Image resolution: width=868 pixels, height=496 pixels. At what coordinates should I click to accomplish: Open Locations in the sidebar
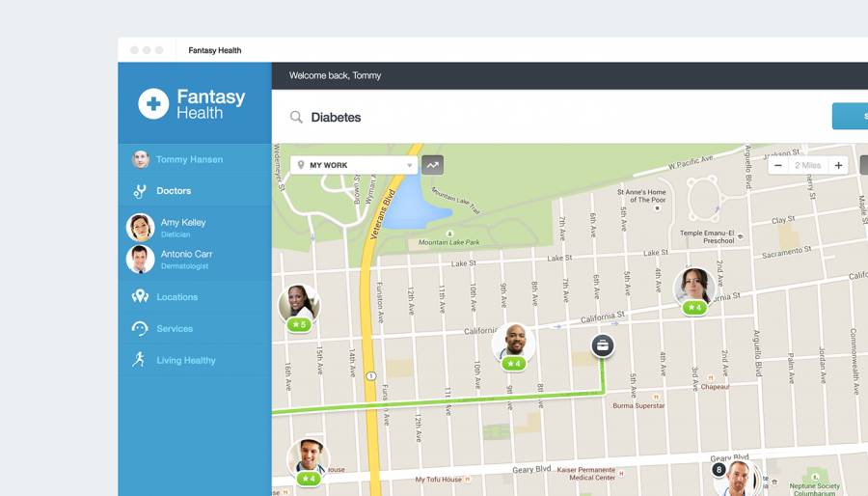pos(176,297)
